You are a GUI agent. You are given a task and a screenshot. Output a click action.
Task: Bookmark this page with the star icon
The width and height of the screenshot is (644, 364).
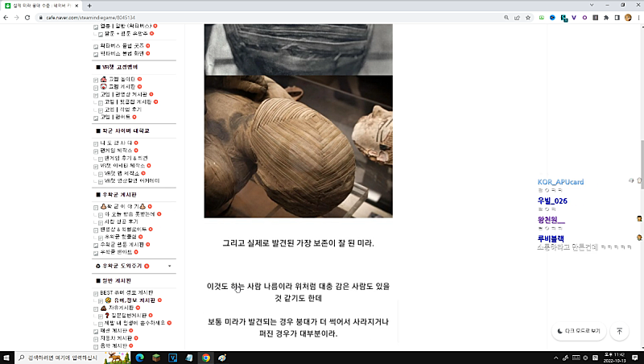pos(528,18)
